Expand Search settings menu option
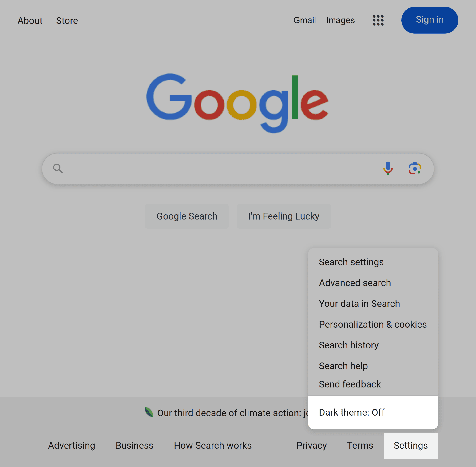The width and height of the screenshot is (476, 467). point(351,262)
